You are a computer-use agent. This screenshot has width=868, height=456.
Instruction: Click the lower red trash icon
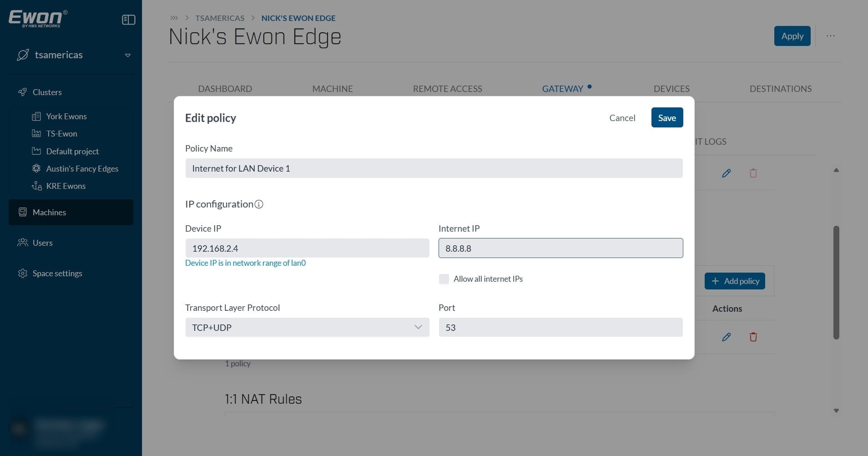(753, 337)
